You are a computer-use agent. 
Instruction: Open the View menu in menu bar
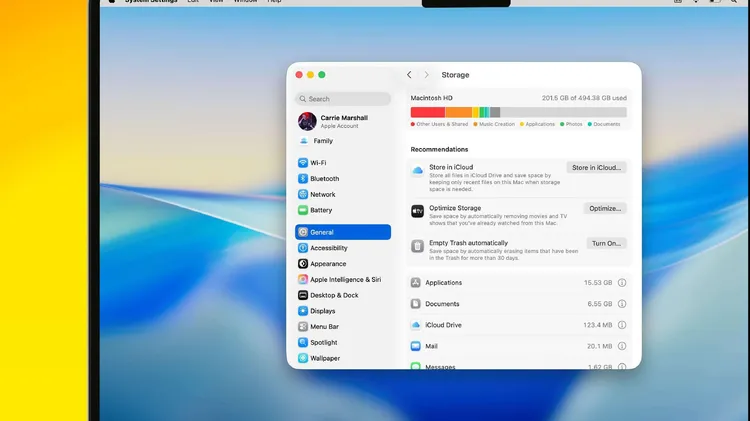point(217,2)
